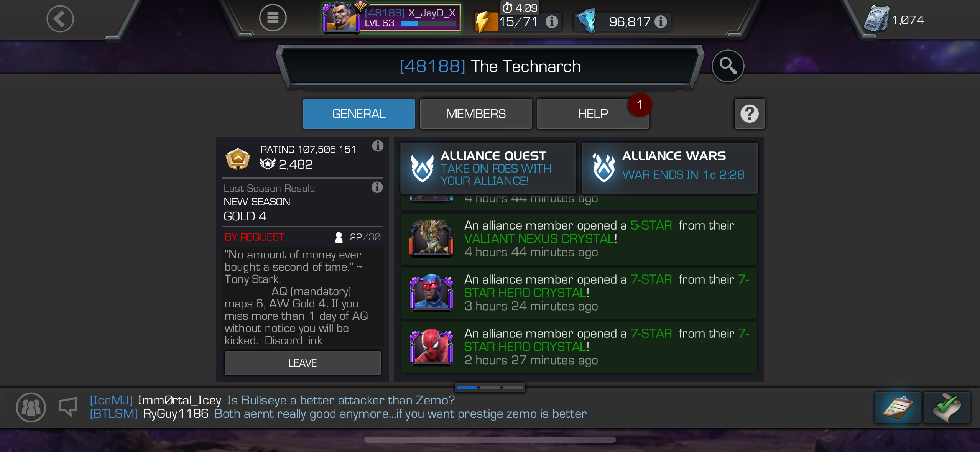
Task: Open the Alliance Quest banner
Action: click(x=488, y=168)
